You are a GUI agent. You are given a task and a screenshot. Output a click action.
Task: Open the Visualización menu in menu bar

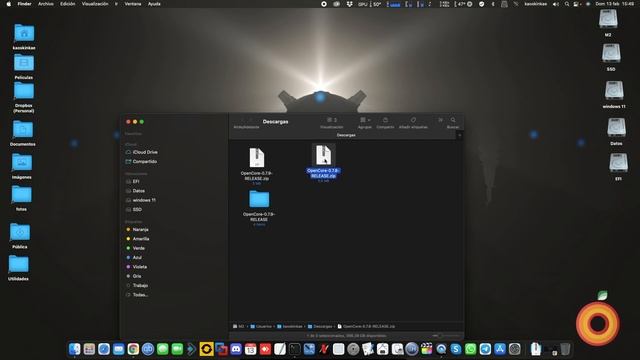point(95,4)
